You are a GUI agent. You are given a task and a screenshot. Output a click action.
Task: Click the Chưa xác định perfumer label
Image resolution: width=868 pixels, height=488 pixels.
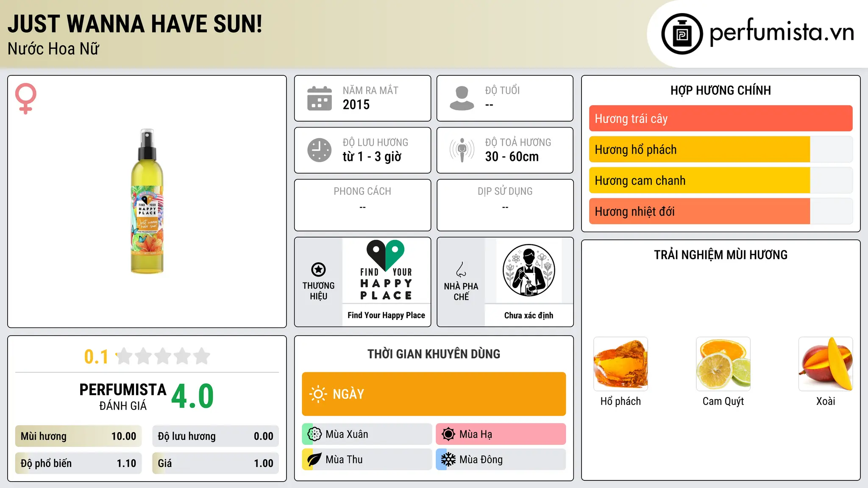pos(529,315)
